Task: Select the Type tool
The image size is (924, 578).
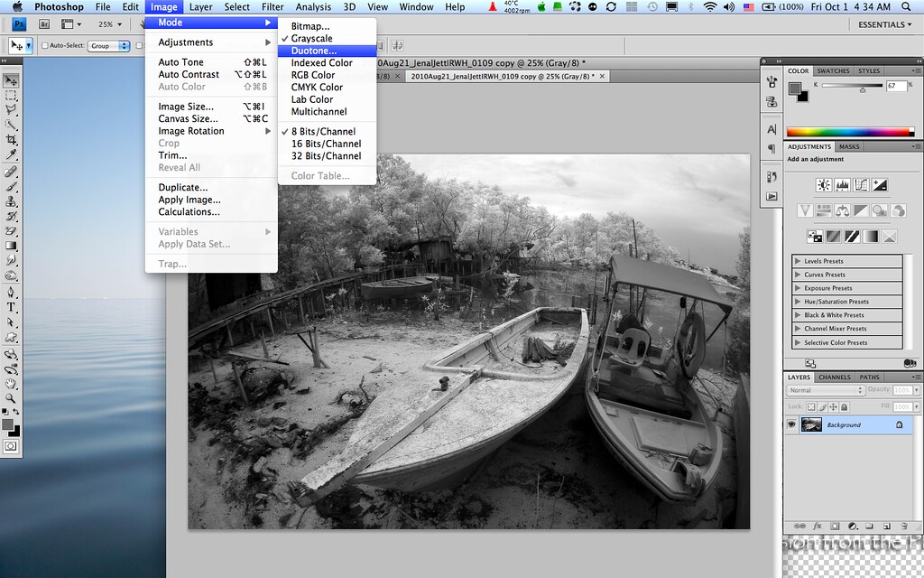Action: click(x=11, y=307)
